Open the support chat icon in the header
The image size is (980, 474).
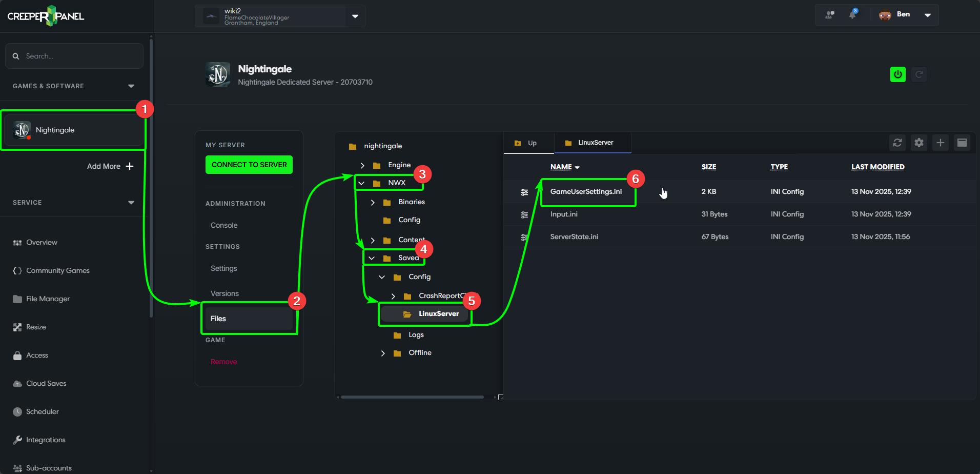pyautogui.click(x=829, y=14)
